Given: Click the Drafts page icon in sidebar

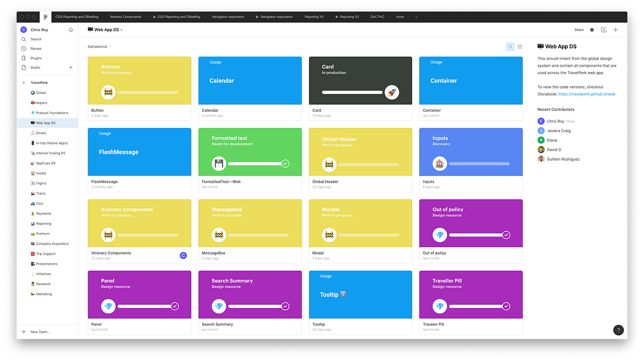Looking at the screenshot, I should coord(24,68).
